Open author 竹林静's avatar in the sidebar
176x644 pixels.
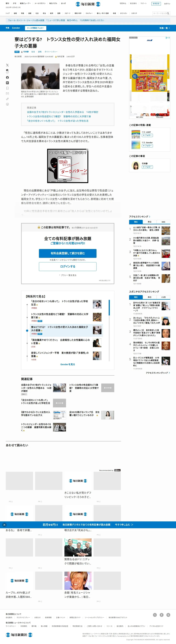click(x=136, y=166)
